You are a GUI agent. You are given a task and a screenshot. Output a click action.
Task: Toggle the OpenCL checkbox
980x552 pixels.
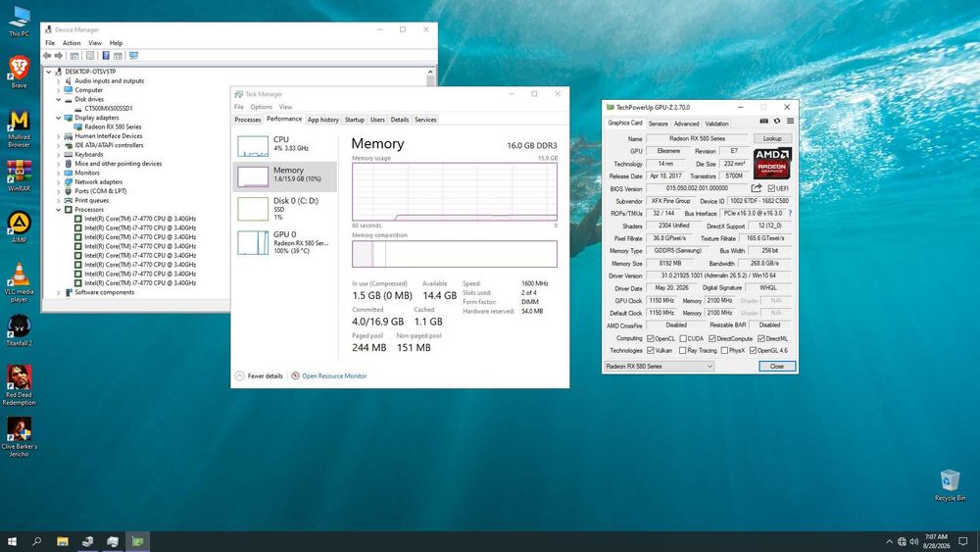(x=651, y=338)
